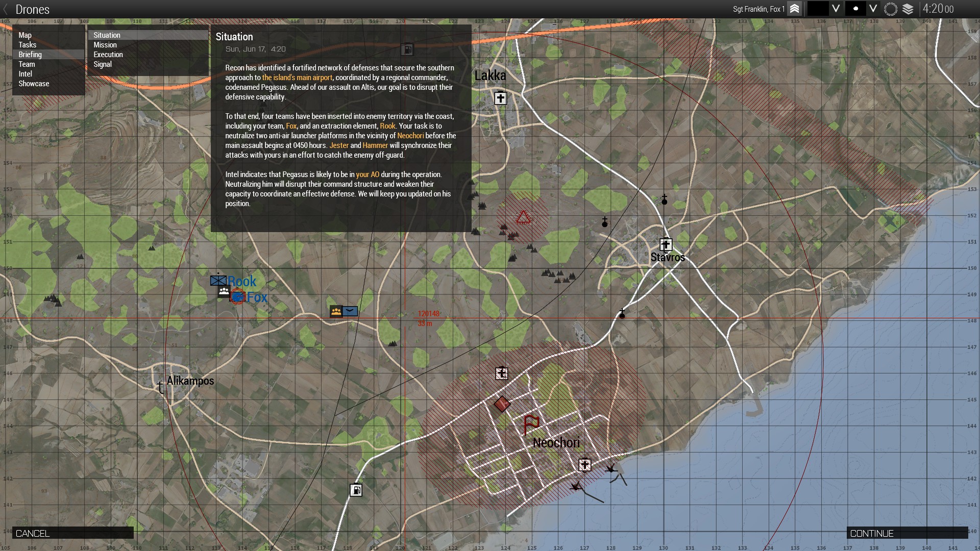The image size is (980, 551).
Task: Click the red diamond enemy marker
Action: coord(502,404)
